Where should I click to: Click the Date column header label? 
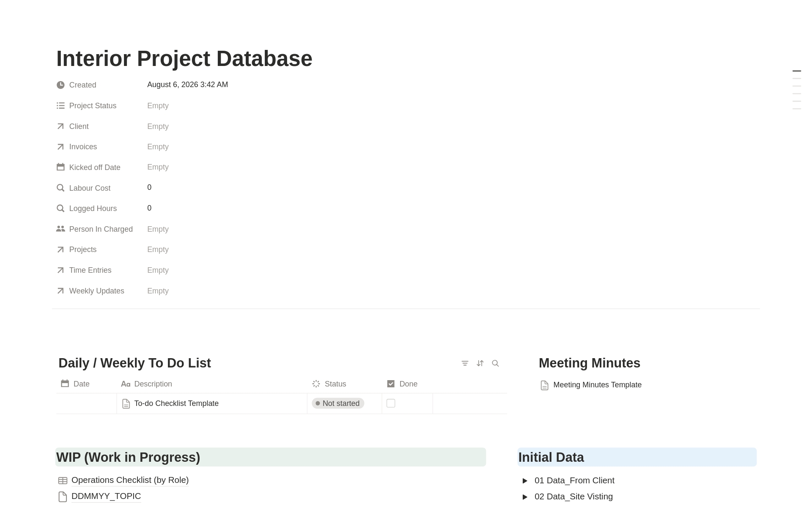pyautogui.click(x=82, y=384)
